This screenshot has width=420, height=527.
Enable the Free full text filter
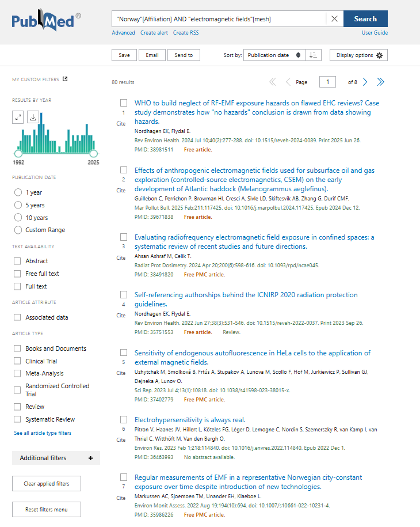(17, 274)
